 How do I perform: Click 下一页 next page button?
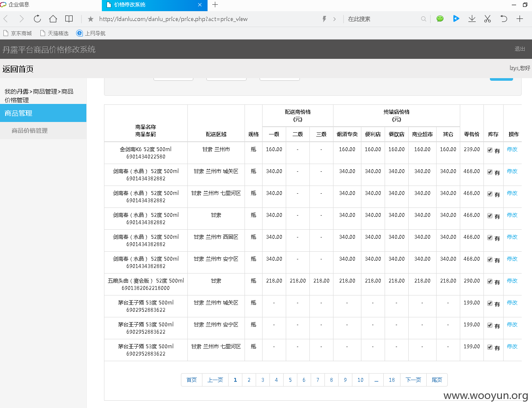413,380
